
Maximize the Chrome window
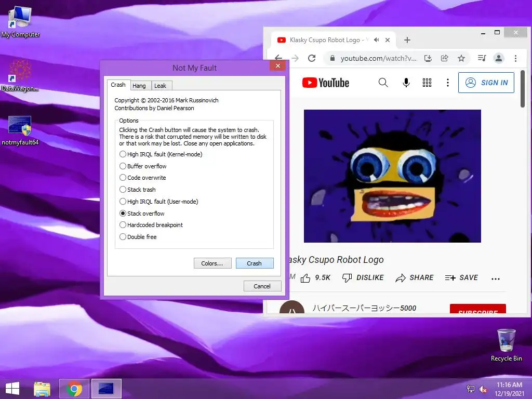click(497, 33)
